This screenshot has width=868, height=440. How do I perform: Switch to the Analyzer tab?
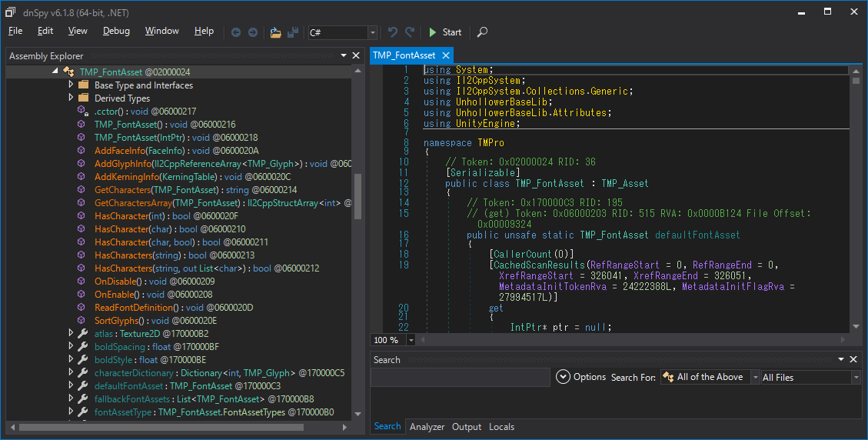click(427, 427)
